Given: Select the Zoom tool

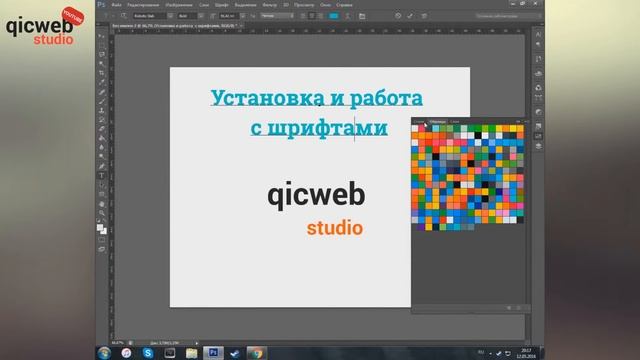Looking at the screenshot, I should coord(102,213).
